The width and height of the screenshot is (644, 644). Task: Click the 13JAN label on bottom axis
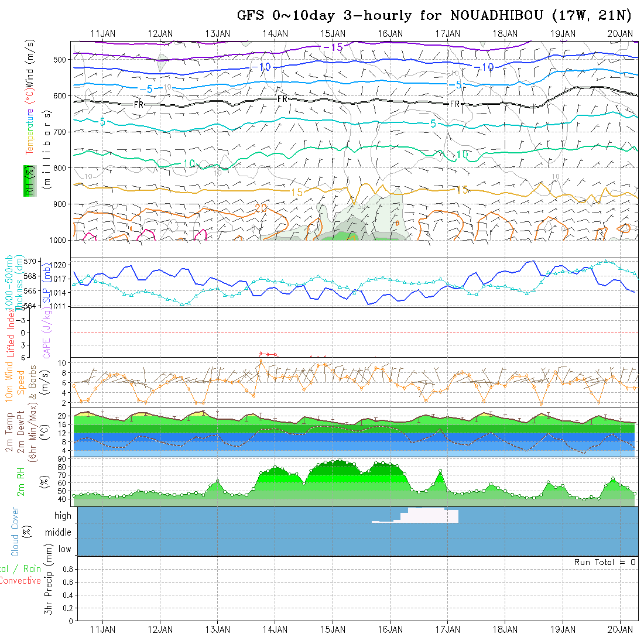[218, 629]
